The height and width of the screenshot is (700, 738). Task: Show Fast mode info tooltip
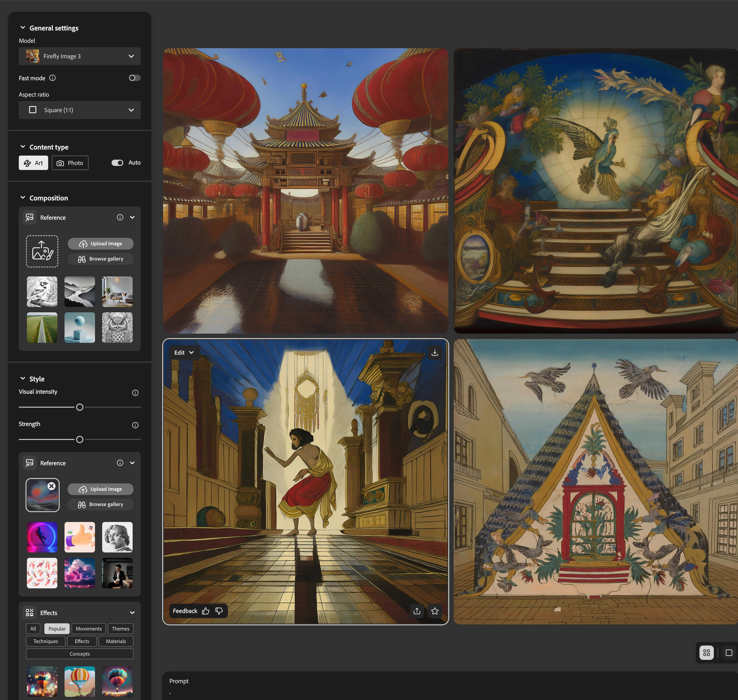pos(53,78)
